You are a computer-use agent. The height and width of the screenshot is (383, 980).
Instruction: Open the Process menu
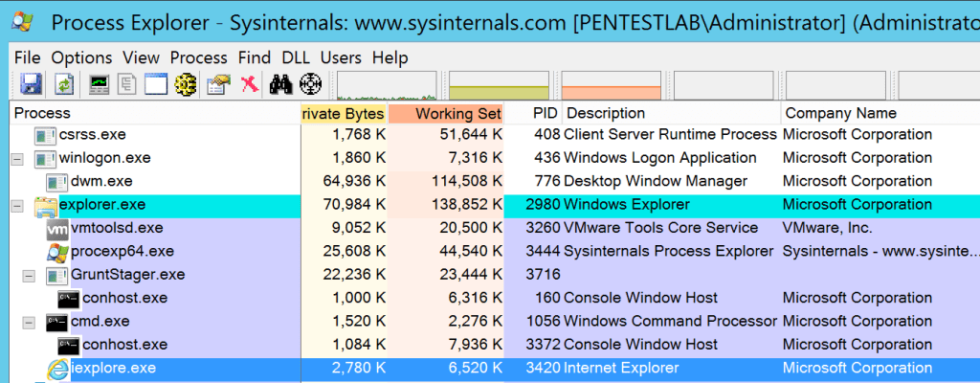coord(198,57)
